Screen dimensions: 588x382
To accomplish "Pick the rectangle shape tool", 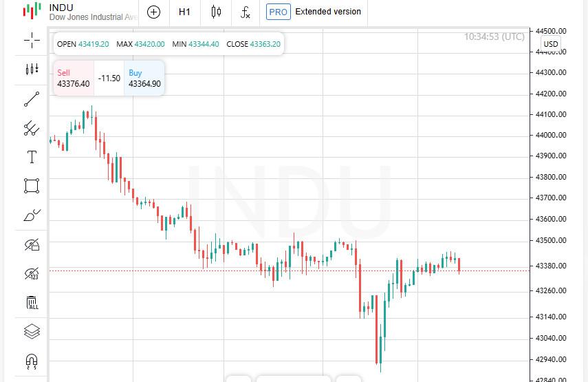I will click(32, 186).
